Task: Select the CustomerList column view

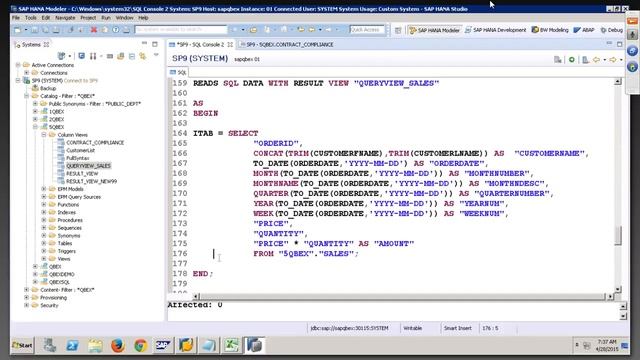Action: point(80,150)
